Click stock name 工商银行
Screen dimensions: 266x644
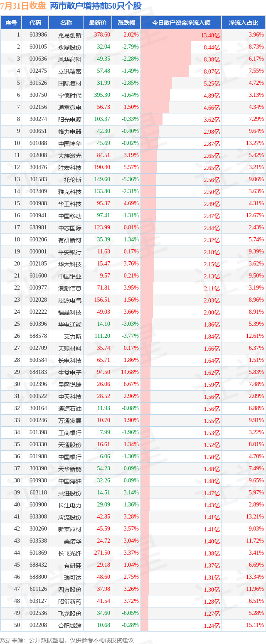tap(70, 433)
